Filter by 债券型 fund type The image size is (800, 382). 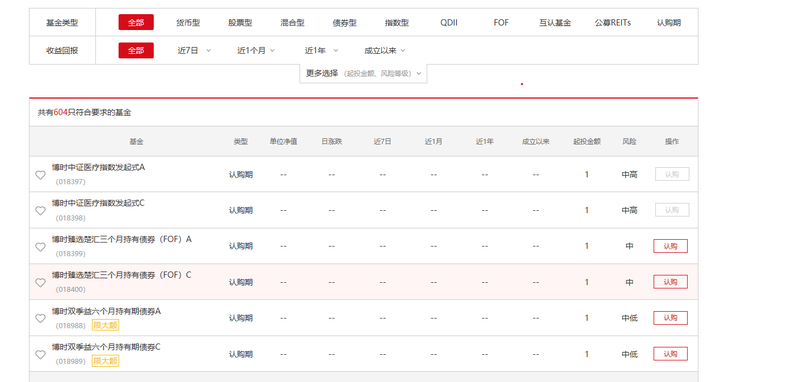(344, 22)
